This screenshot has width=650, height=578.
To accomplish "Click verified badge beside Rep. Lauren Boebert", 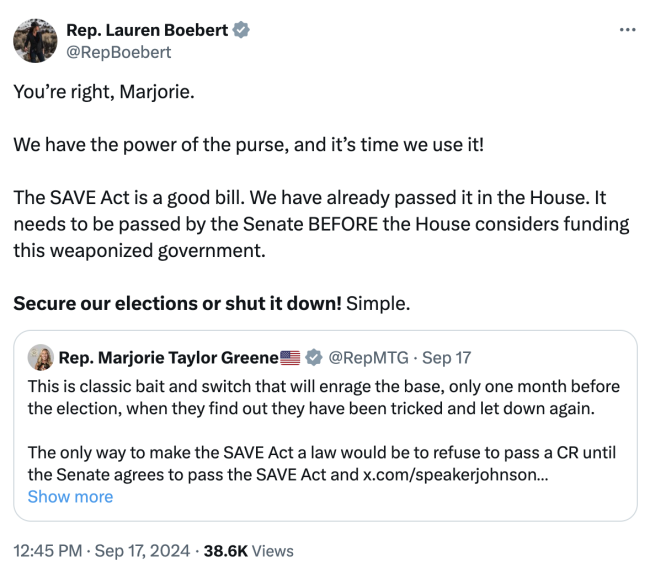I will click(x=241, y=30).
